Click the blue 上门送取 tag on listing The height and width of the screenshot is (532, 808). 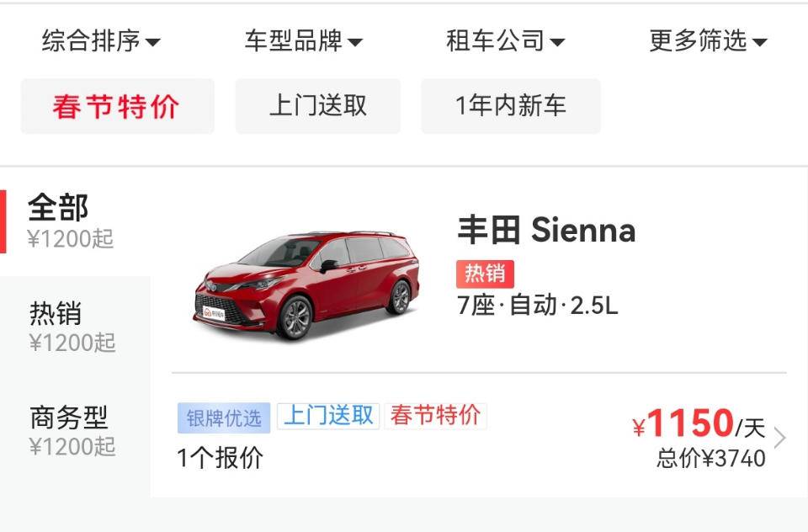tap(328, 416)
